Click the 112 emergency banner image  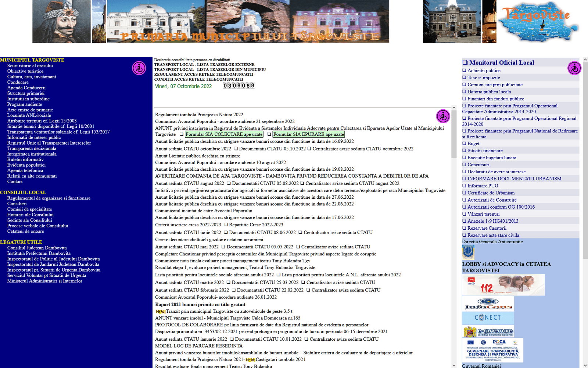(503, 285)
